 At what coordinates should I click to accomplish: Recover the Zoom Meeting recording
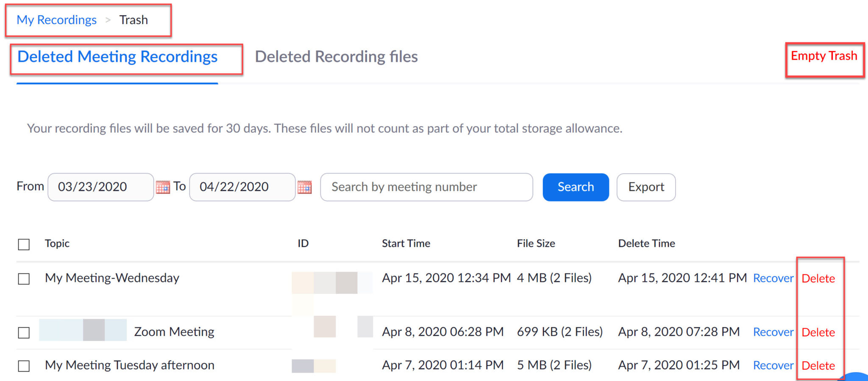click(x=773, y=332)
